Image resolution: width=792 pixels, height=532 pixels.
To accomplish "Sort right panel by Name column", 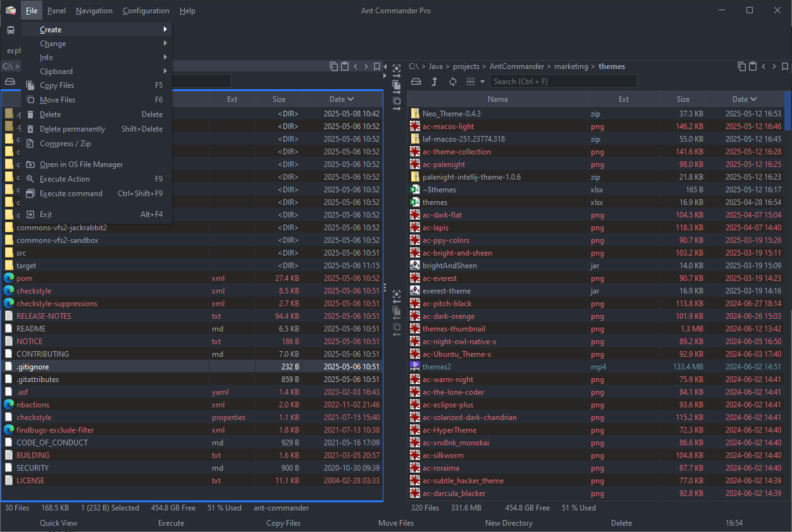I will (x=498, y=99).
